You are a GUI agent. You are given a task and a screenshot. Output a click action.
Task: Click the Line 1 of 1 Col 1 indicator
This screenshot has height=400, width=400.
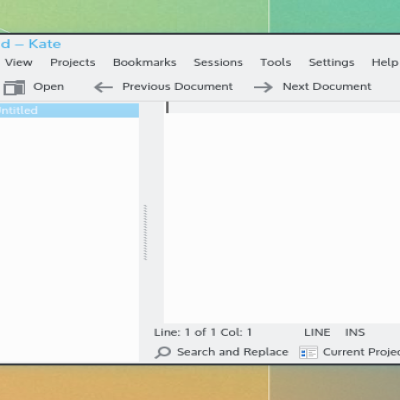pyautogui.click(x=203, y=332)
